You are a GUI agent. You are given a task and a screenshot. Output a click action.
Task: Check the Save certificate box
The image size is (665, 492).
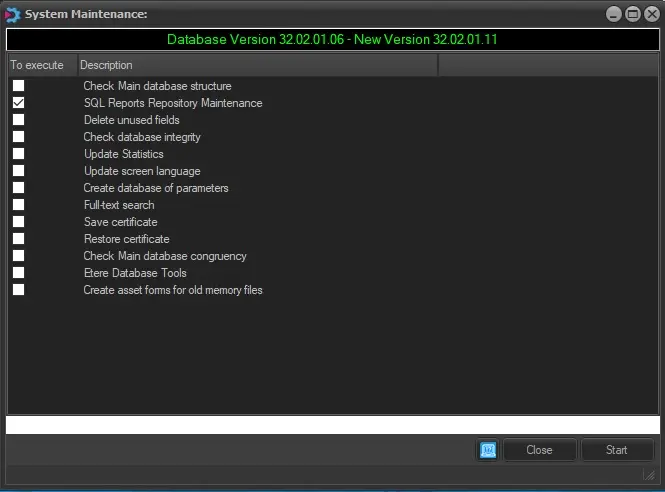(19, 222)
